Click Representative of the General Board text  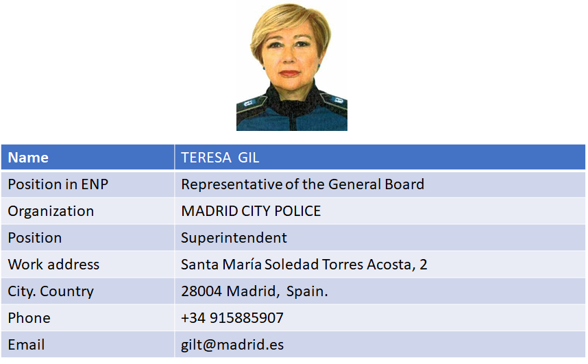coord(303,184)
